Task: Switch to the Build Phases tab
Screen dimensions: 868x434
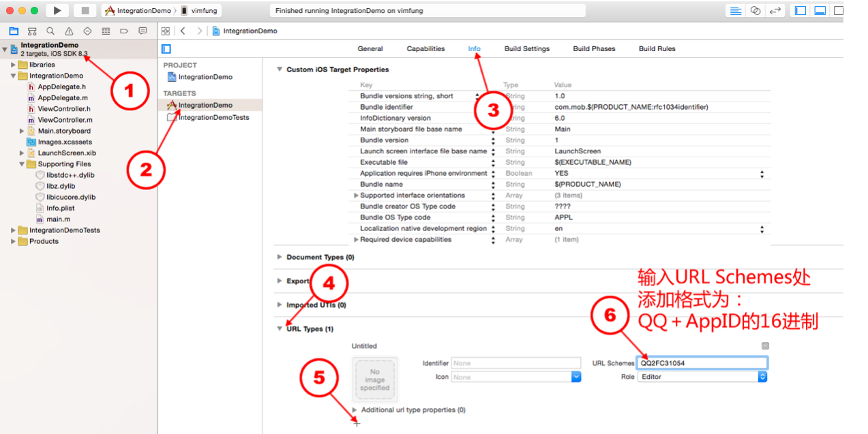Action: (594, 49)
